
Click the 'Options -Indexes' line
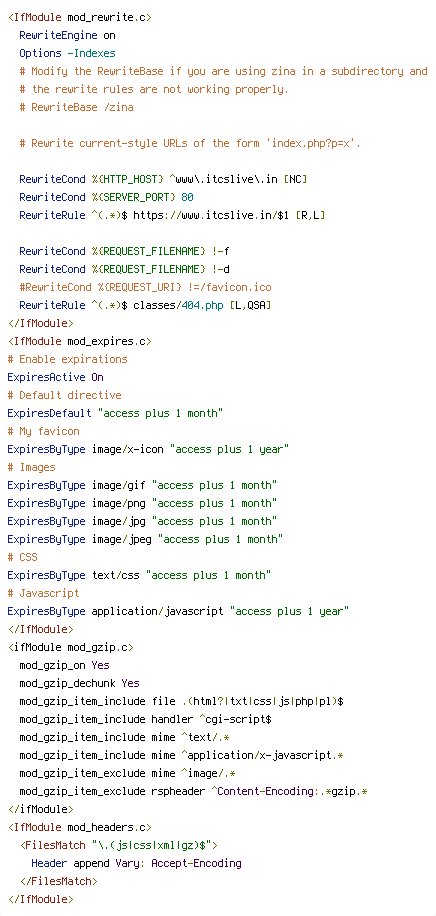pyautogui.click(x=67, y=53)
